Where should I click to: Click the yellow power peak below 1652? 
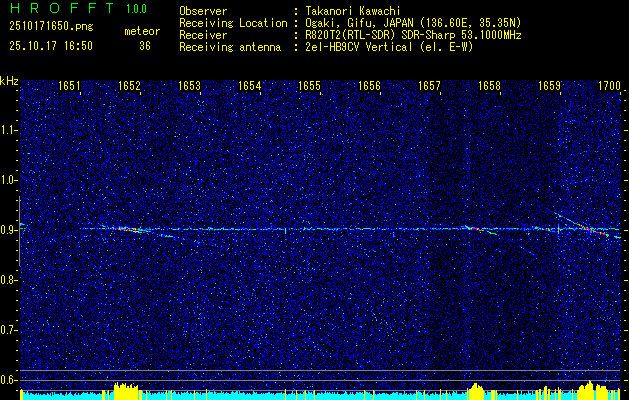pos(126,391)
